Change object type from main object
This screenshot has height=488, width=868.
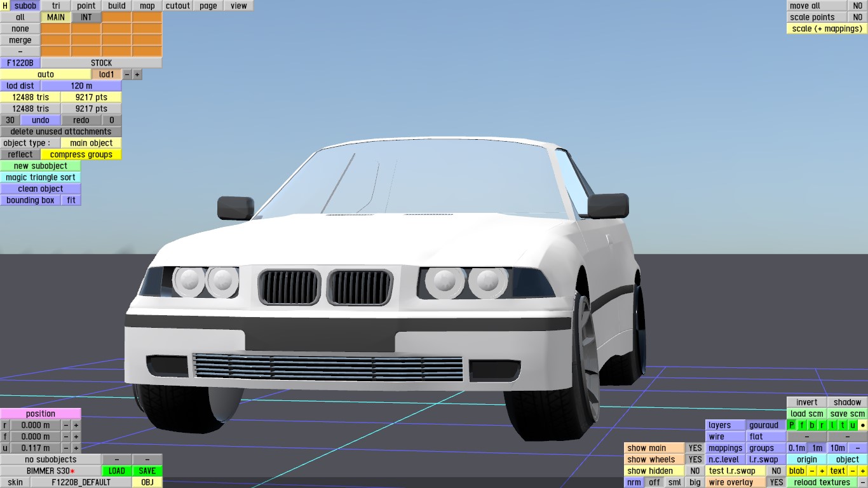pyautogui.click(x=92, y=143)
